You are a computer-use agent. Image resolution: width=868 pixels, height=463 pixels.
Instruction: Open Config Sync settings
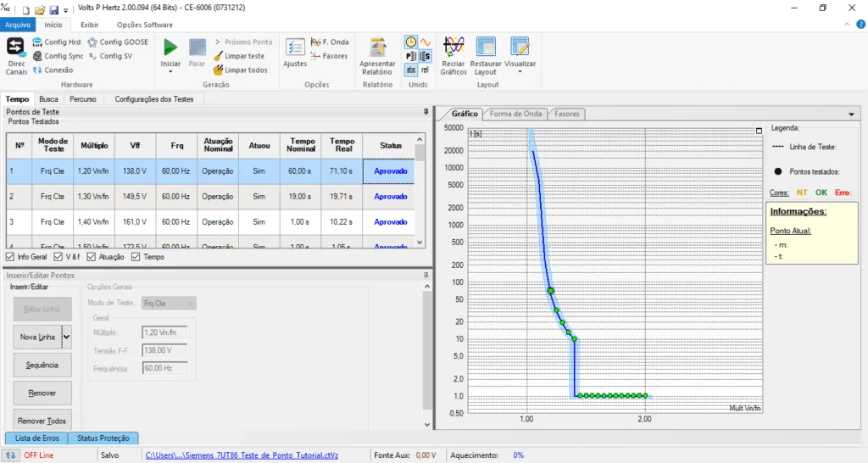pos(58,56)
